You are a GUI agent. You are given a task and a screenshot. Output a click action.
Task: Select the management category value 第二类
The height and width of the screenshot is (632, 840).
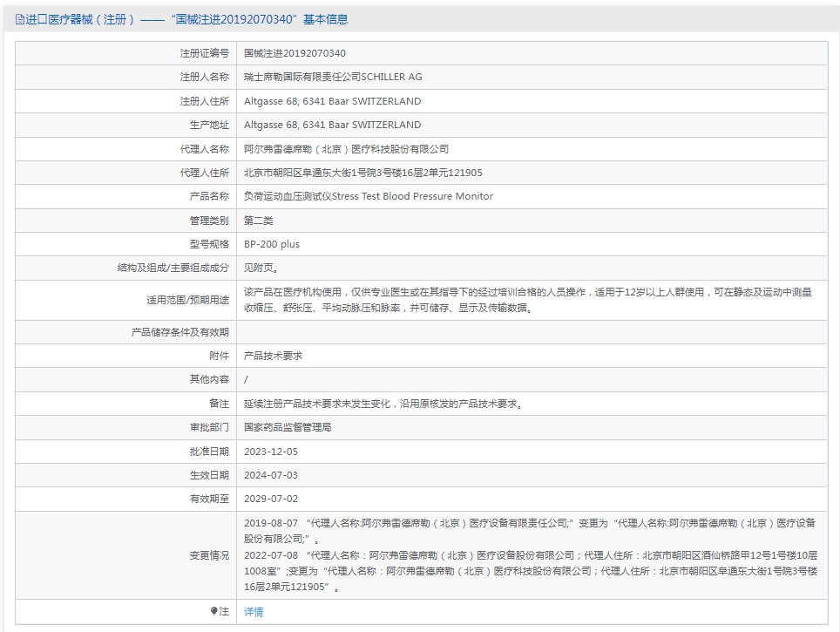(258, 221)
